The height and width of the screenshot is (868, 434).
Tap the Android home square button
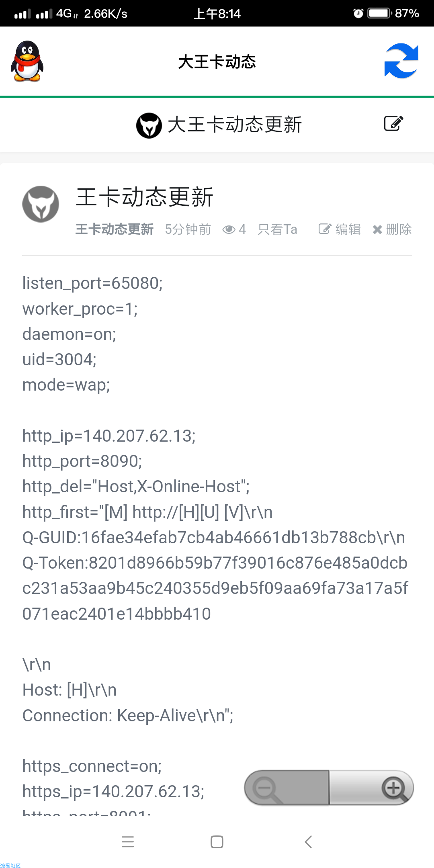point(217,841)
